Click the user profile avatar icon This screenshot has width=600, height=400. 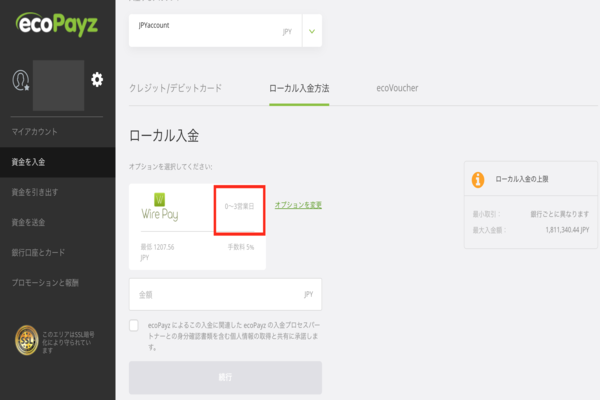21,80
